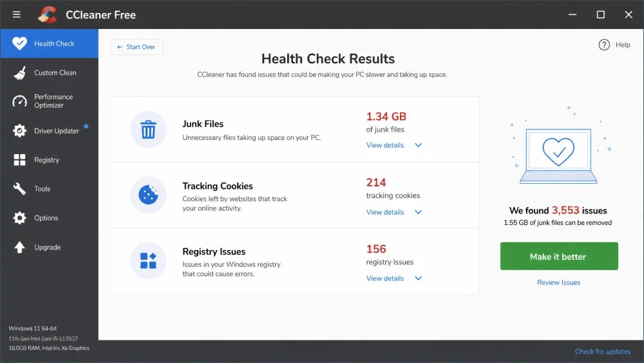
Task: Maximize the CCleaner window
Action: click(x=600, y=15)
